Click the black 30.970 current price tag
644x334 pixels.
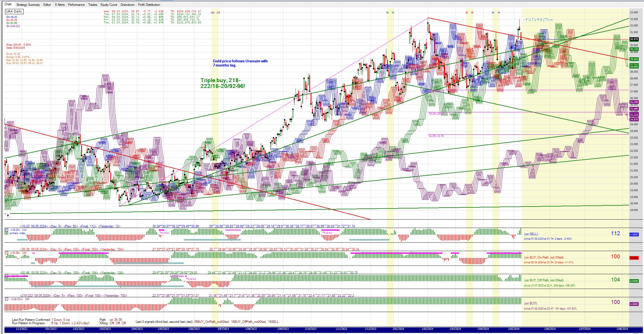(634, 40)
